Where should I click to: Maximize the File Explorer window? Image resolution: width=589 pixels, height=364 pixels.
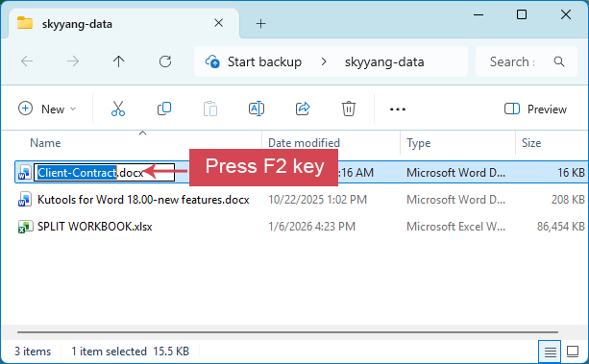click(x=522, y=15)
